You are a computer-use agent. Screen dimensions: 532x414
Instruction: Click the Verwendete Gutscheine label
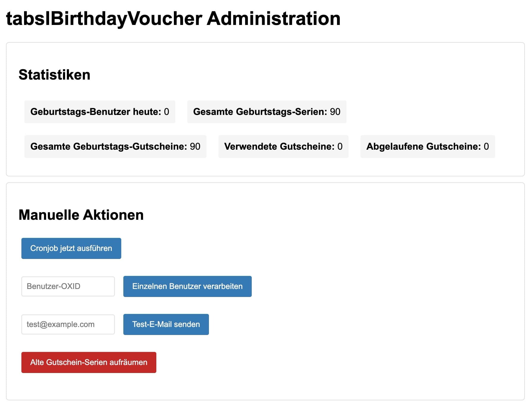point(279,146)
